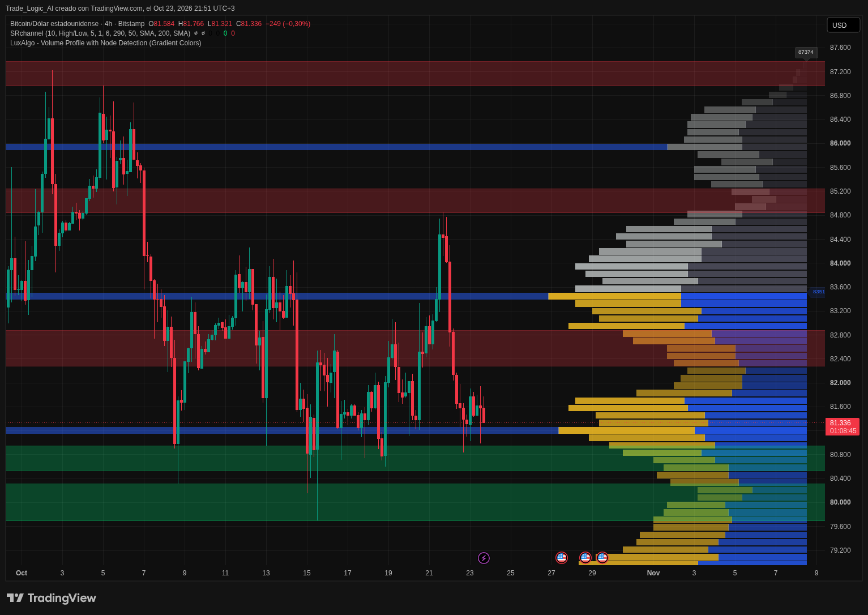Click the 82.000 price scale label
This screenshot has height=615, width=868.
(x=840, y=383)
